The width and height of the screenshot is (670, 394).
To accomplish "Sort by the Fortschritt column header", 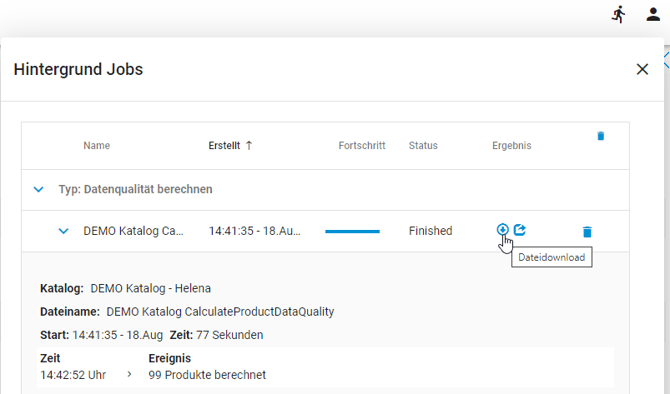I will click(362, 146).
